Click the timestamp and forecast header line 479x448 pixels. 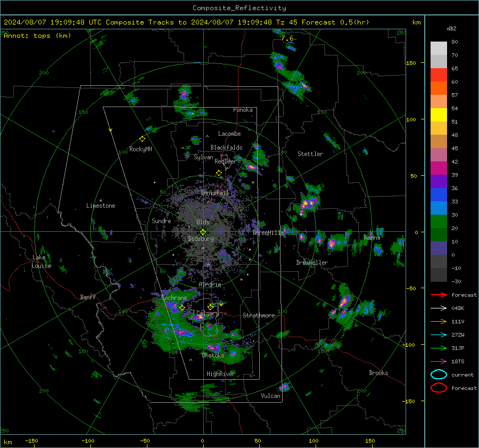(x=186, y=22)
